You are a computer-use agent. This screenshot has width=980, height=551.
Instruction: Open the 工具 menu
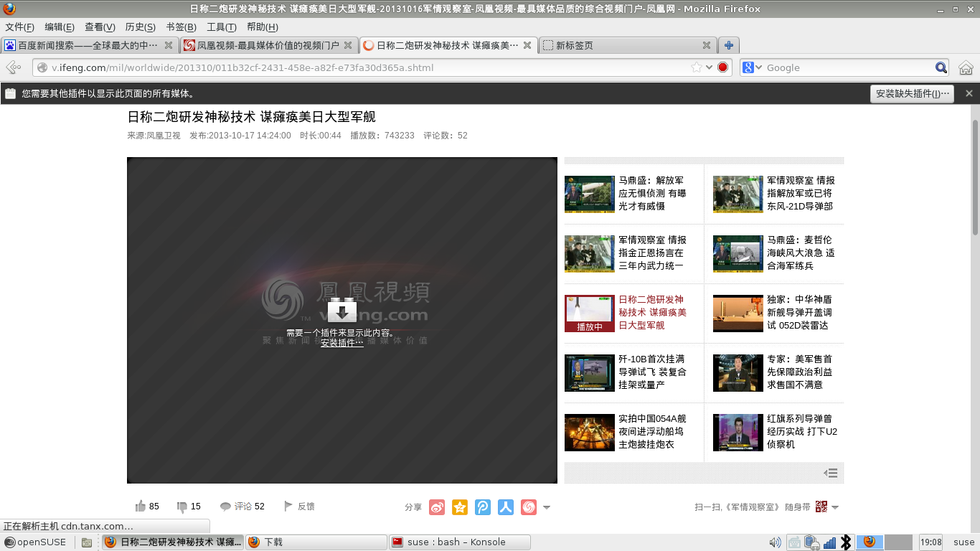click(x=222, y=27)
